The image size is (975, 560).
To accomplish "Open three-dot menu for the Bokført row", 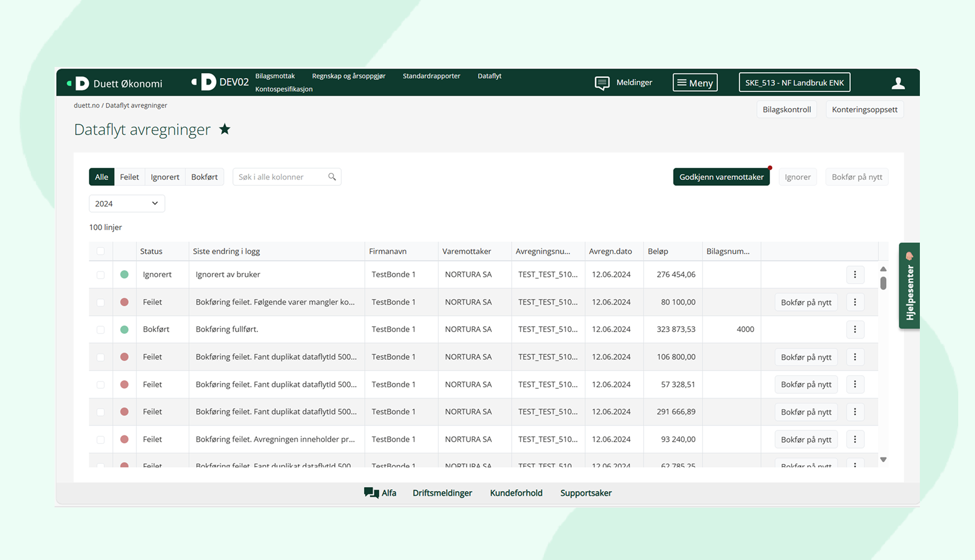I will click(x=854, y=329).
